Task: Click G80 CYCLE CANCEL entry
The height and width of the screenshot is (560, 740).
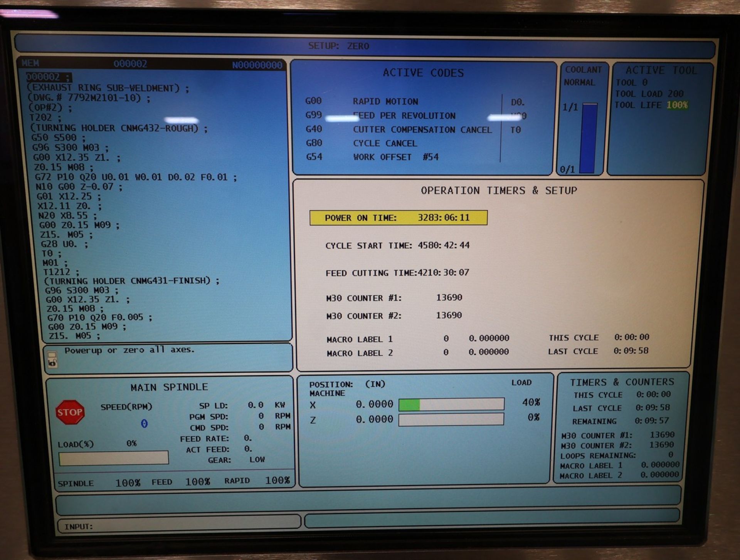Action: pyautogui.click(x=361, y=143)
